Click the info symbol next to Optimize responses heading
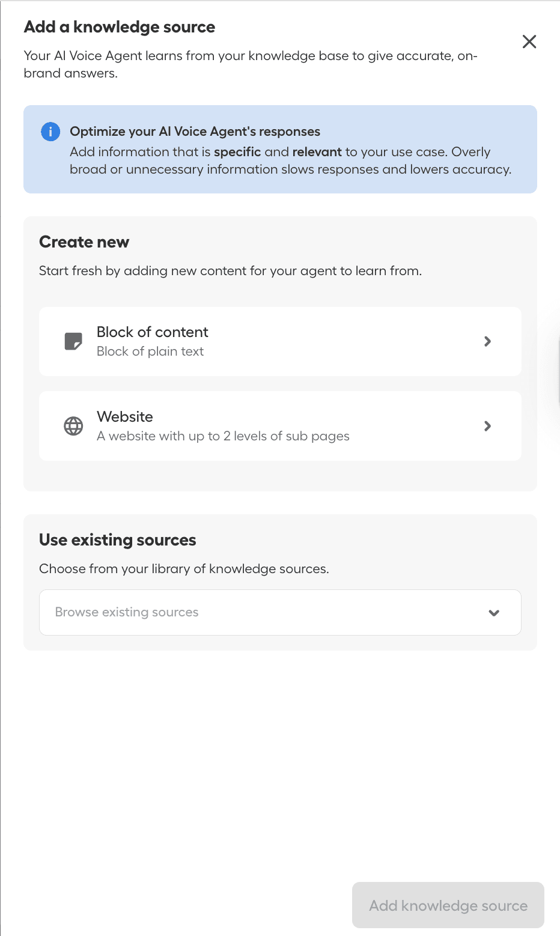The height and width of the screenshot is (936, 560). [50, 131]
